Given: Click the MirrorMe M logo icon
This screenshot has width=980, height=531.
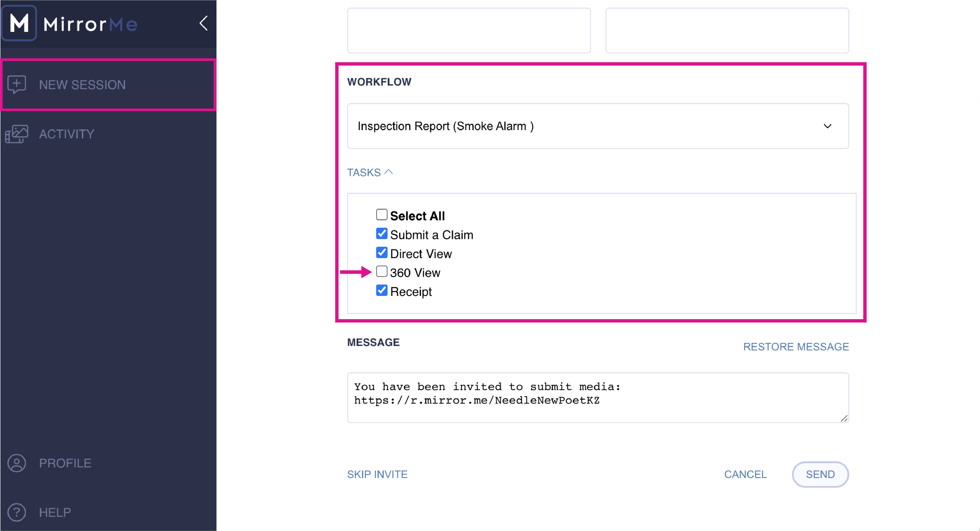Looking at the screenshot, I should coord(19,23).
